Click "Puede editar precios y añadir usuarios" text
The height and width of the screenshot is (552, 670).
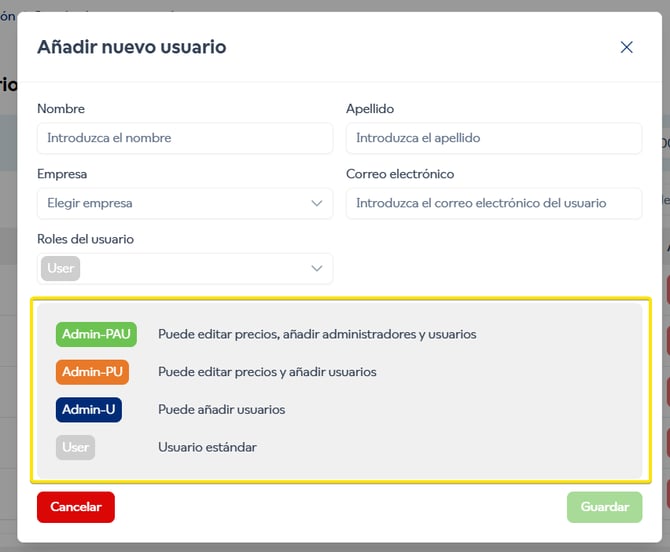pos(267,372)
